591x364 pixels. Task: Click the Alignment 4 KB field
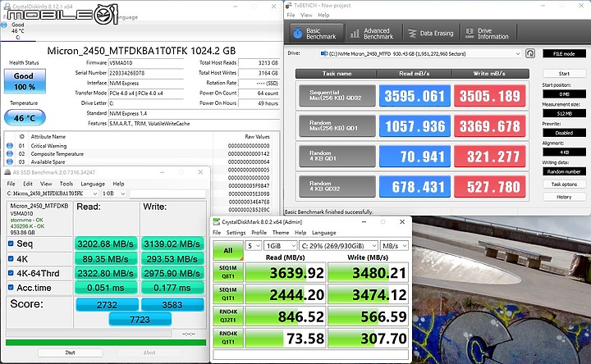(x=564, y=152)
